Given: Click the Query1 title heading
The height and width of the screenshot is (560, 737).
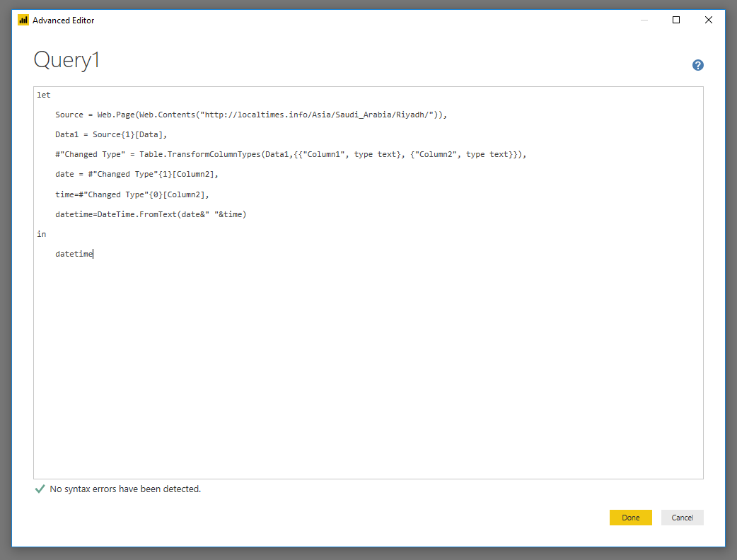Looking at the screenshot, I should tap(66, 60).
